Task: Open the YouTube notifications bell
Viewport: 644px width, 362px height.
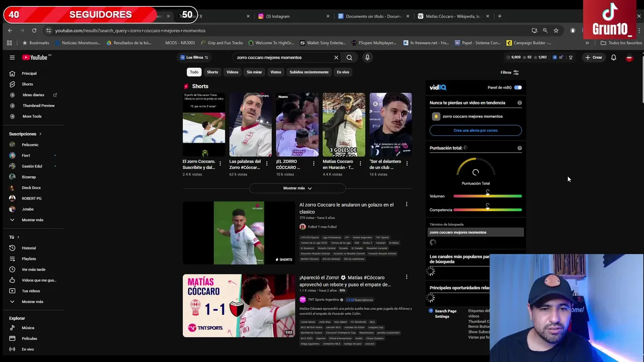Action: coord(613,57)
